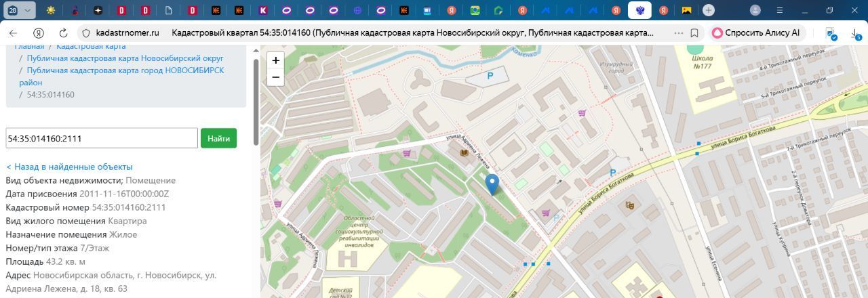Open the browser hamburger main menu
The height and width of the screenshot is (298, 868).
[x=780, y=10]
